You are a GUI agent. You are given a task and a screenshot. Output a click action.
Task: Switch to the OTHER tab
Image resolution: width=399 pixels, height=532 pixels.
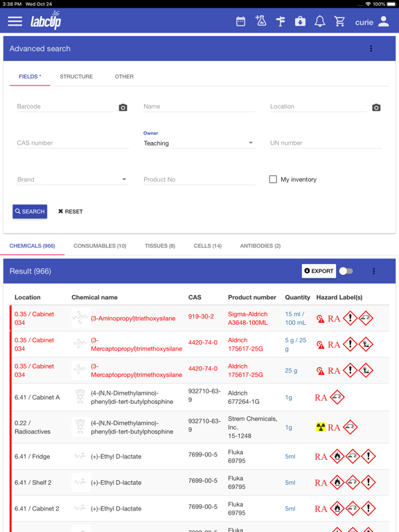(124, 77)
